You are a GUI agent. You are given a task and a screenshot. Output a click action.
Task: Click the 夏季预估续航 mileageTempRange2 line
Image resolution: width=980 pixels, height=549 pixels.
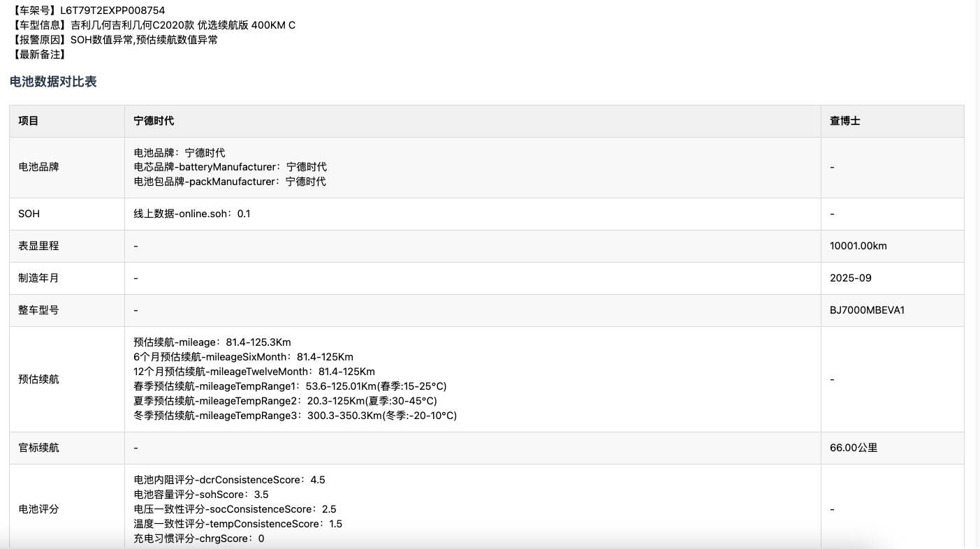[285, 402]
